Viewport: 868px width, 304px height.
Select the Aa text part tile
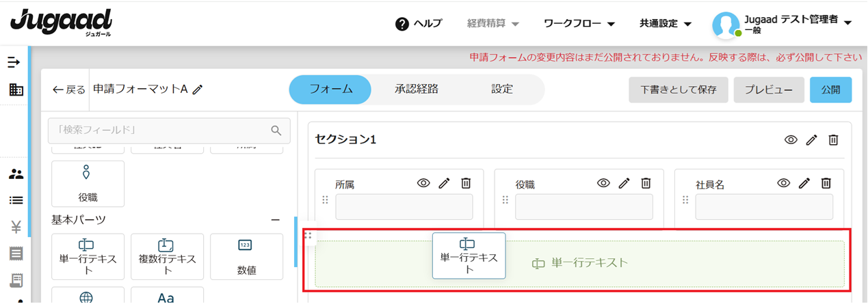point(167,295)
